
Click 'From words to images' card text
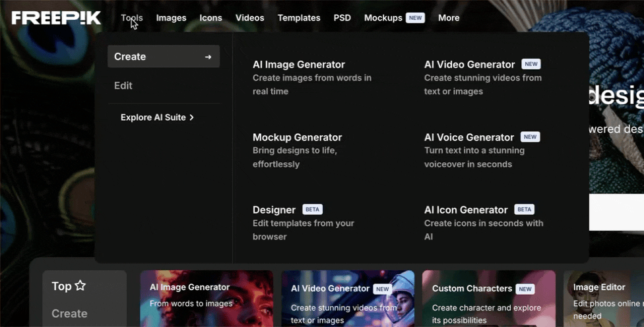191,304
